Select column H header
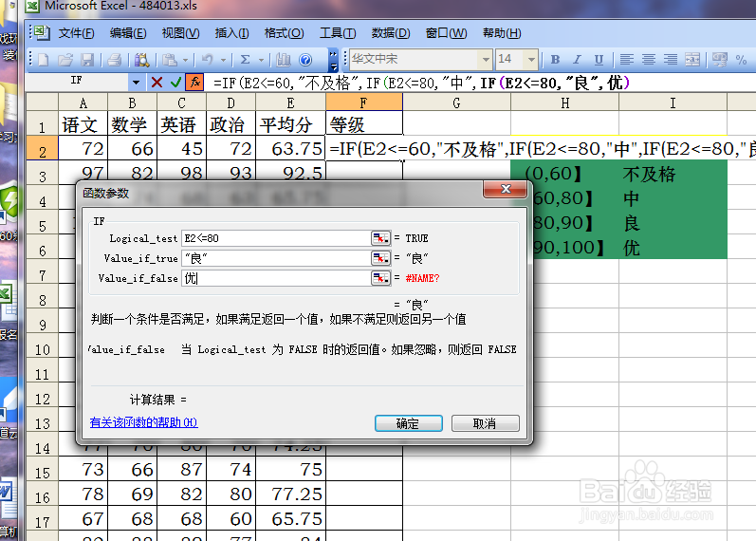 (x=564, y=103)
